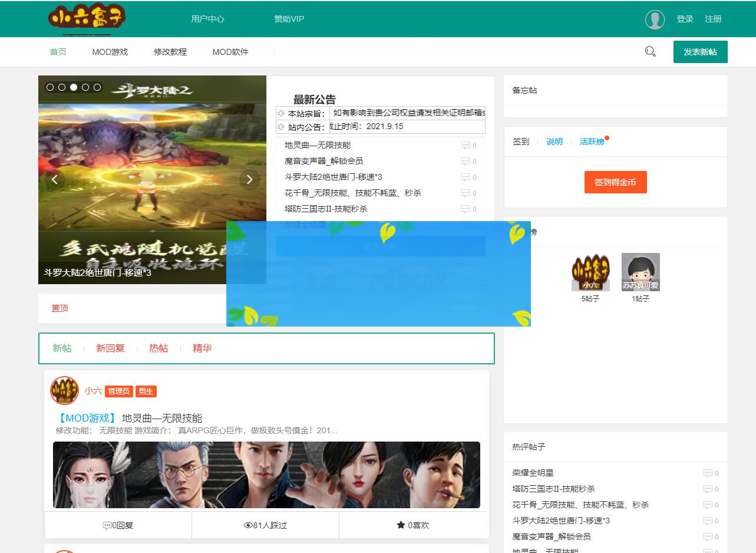Image resolution: width=756 pixels, height=553 pixels.
Task: Click the carousel next arrow
Action: tap(249, 179)
